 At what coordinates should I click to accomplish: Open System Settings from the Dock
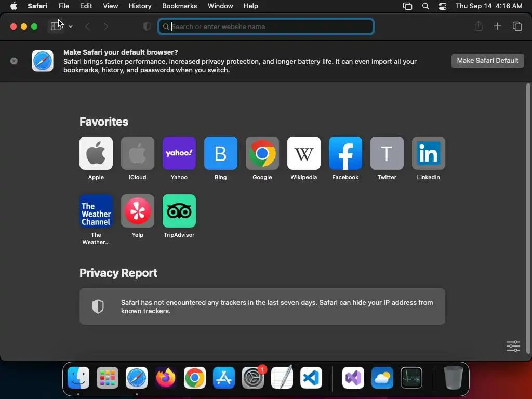[253, 378]
